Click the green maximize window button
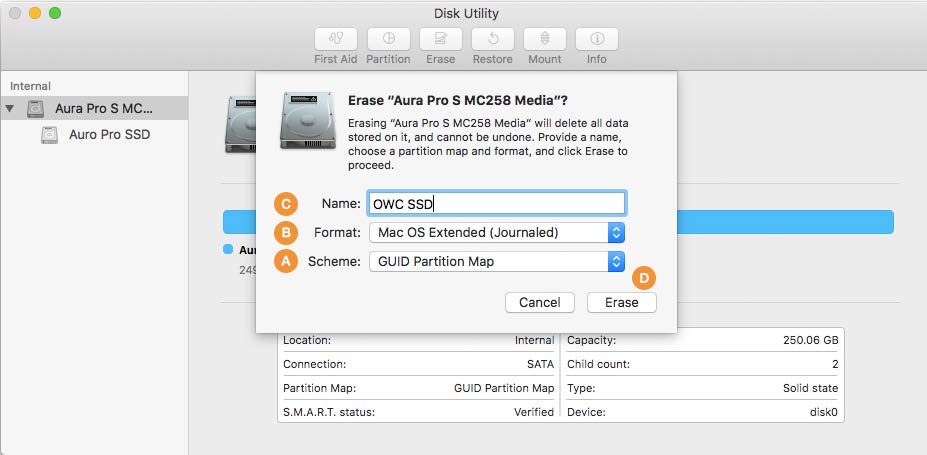Screen dimensions: 927x455 click(x=55, y=13)
